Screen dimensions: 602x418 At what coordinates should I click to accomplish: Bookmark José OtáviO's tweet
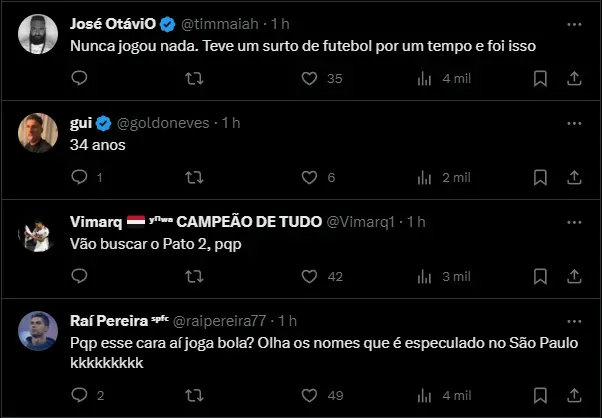coord(540,78)
